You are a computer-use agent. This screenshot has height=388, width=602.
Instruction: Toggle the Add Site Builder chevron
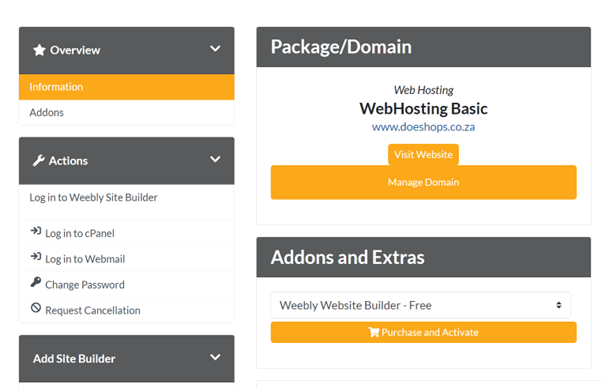(x=215, y=357)
